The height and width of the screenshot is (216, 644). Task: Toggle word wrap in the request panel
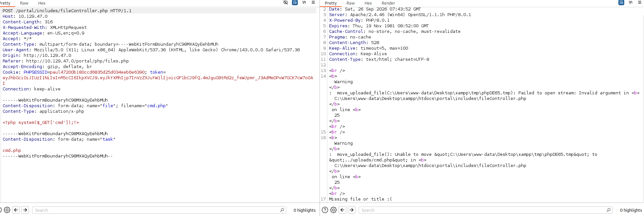pos(295,3)
